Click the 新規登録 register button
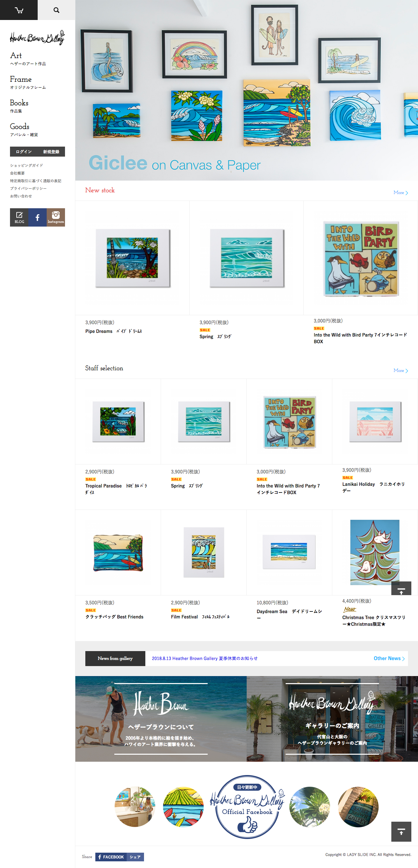 pyautogui.click(x=51, y=152)
